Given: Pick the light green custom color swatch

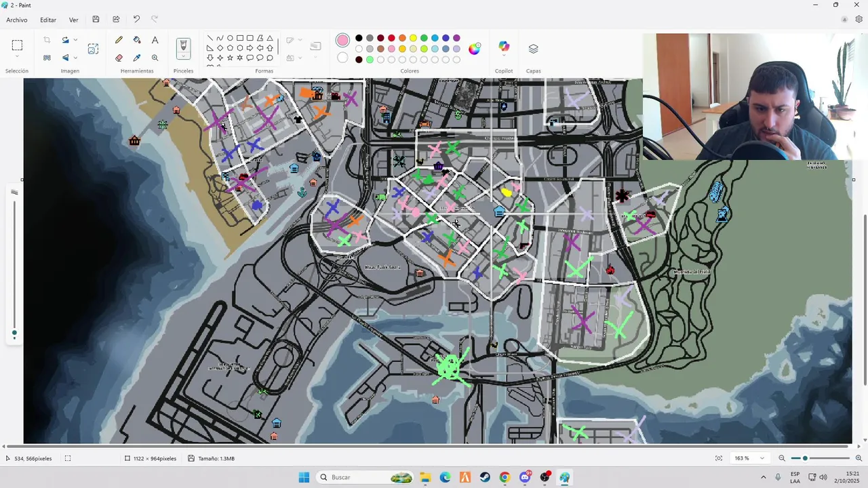Looking at the screenshot, I should point(370,60).
